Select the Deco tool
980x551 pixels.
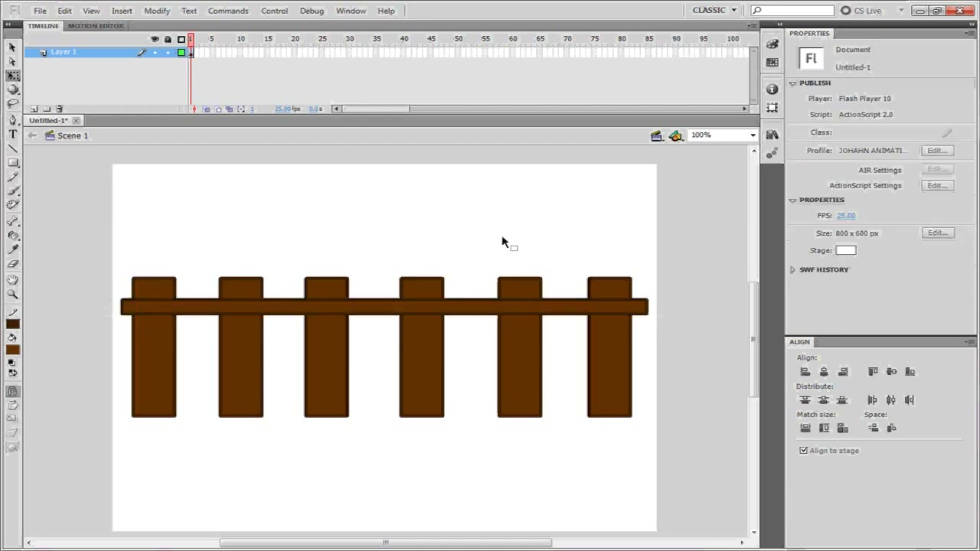pyautogui.click(x=12, y=204)
